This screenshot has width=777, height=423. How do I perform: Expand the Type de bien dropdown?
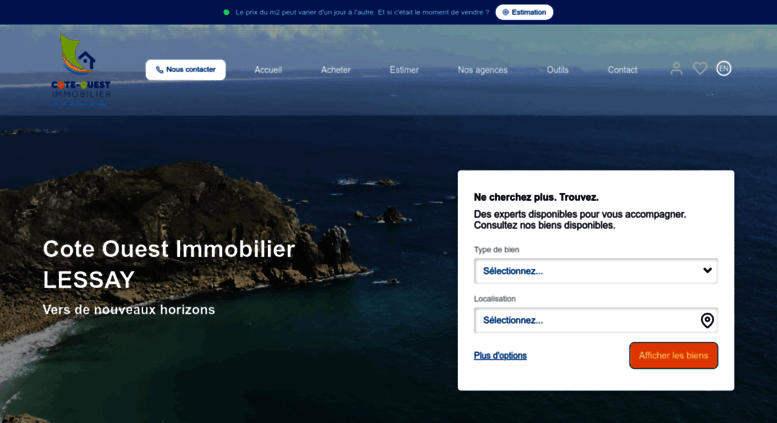[596, 271]
